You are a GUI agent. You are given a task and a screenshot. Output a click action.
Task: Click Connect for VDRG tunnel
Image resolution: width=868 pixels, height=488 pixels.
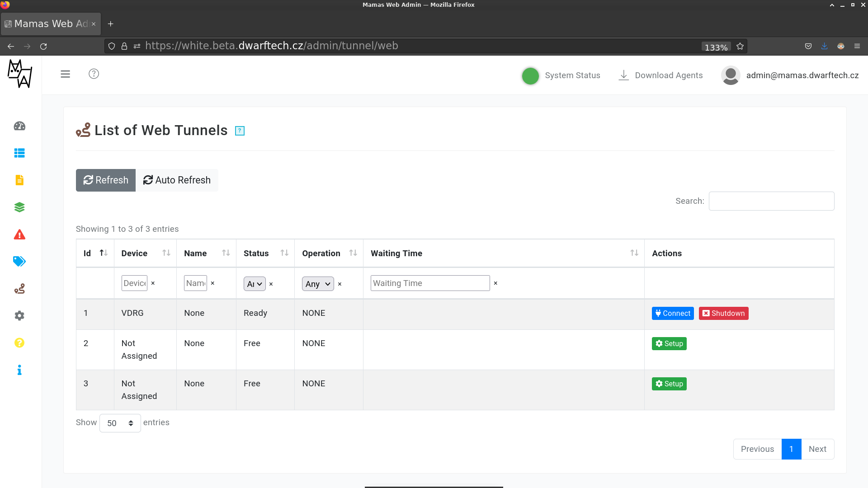coord(673,314)
